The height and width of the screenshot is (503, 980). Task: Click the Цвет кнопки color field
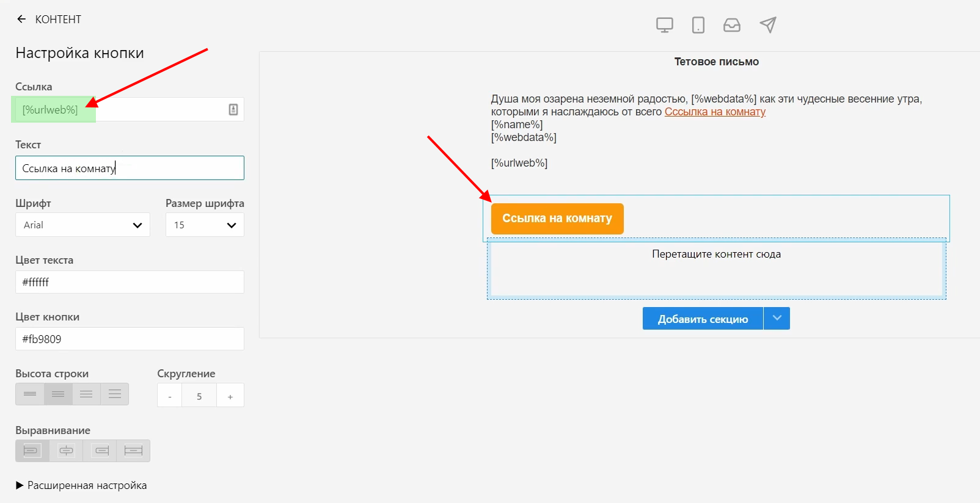click(130, 339)
